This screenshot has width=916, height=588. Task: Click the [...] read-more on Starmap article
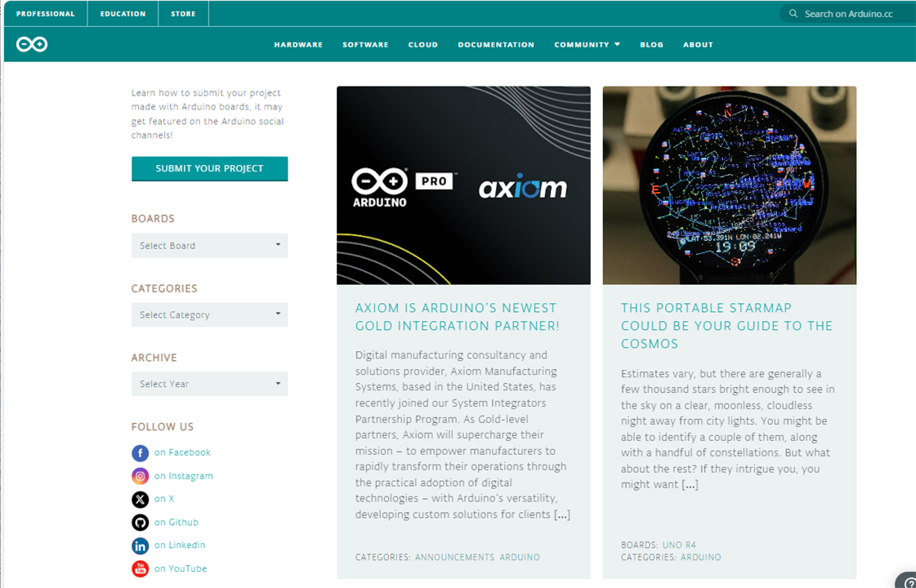point(690,484)
